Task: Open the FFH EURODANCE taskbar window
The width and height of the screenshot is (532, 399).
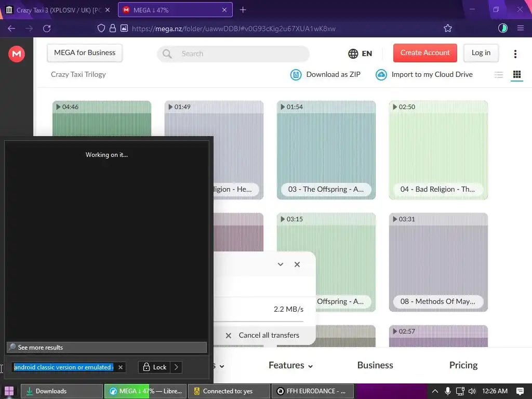Action: click(x=312, y=391)
